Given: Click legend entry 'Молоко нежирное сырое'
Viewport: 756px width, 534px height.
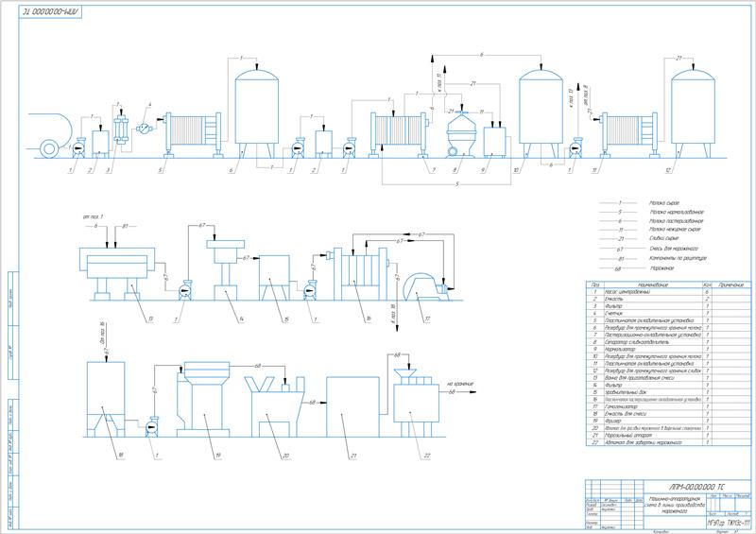Looking at the screenshot, I should [x=675, y=230].
